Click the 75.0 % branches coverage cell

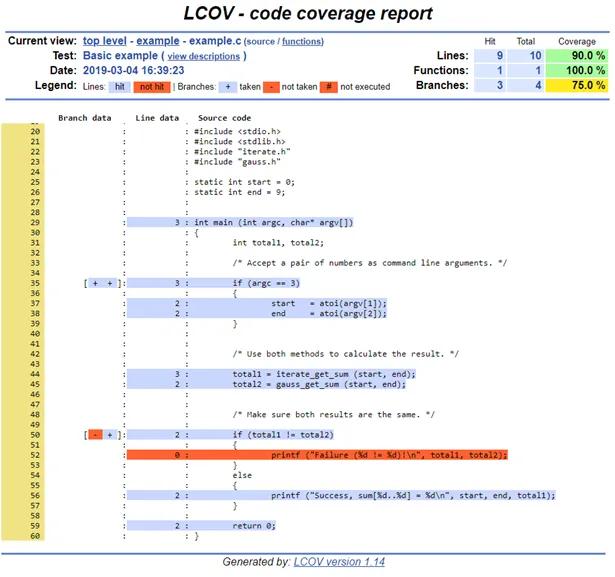point(577,85)
